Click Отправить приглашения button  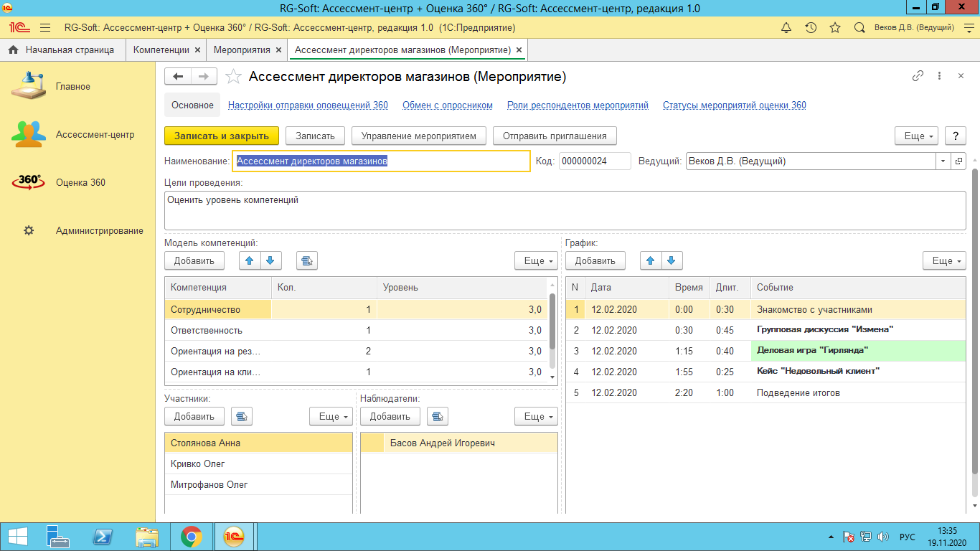click(x=555, y=136)
